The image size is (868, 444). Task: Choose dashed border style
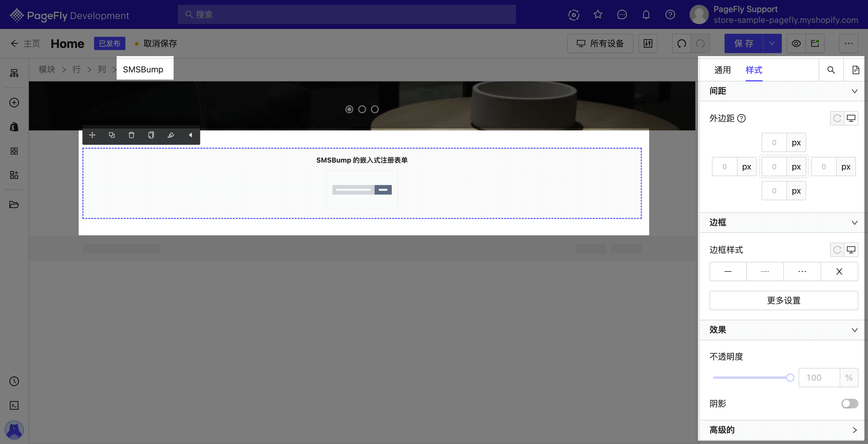click(x=802, y=271)
